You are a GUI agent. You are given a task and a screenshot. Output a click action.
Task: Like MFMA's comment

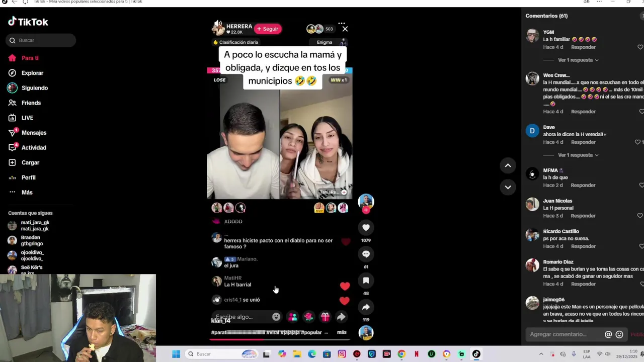pyautogui.click(x=640, y=185)
